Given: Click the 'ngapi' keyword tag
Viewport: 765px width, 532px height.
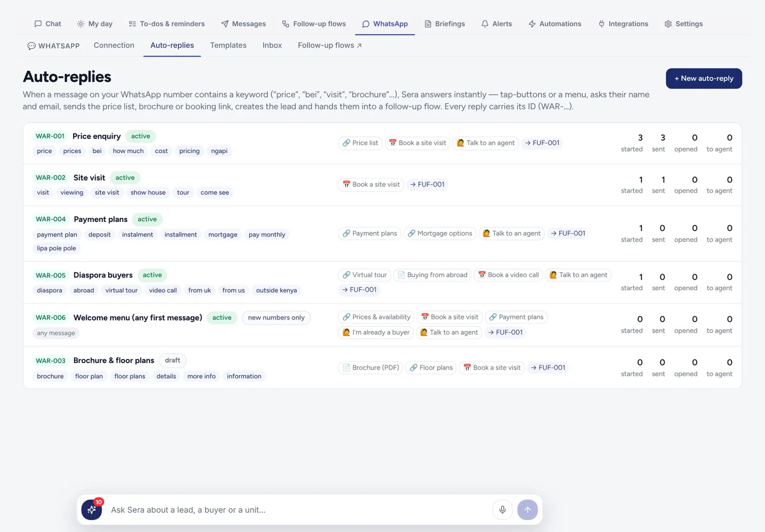Looking at the screenshot, I should [219, 151].
